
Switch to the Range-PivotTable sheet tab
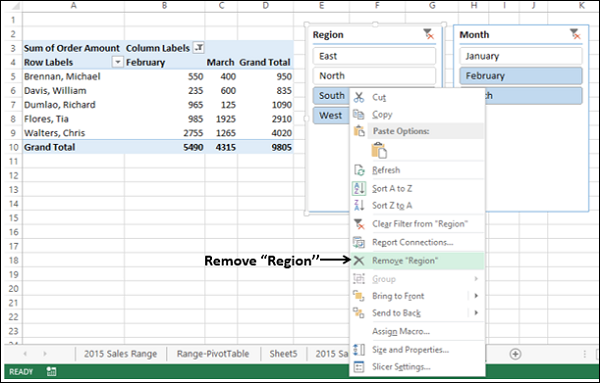tap(213, 354)
